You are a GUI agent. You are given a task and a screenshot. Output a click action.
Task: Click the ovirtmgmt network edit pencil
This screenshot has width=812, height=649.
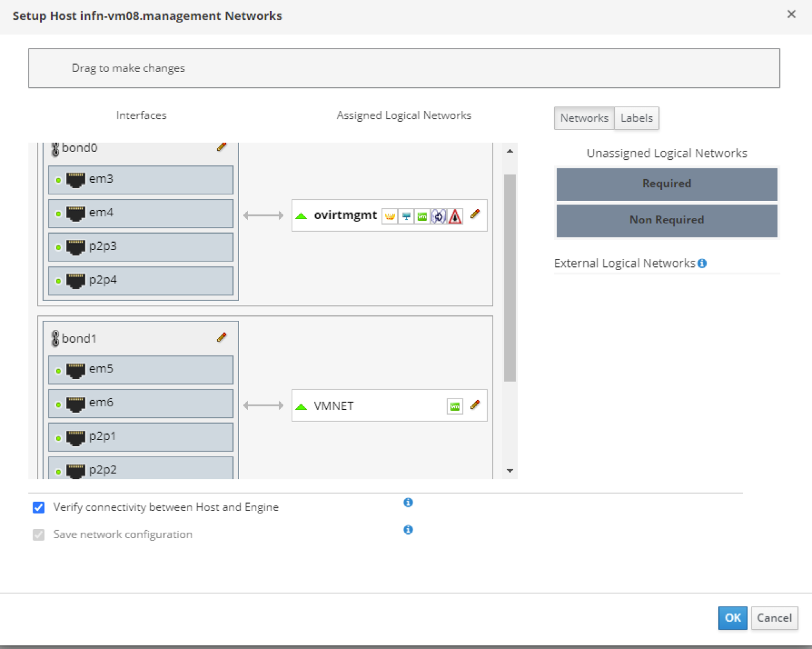pyautogui.click(x=475, y=214)
